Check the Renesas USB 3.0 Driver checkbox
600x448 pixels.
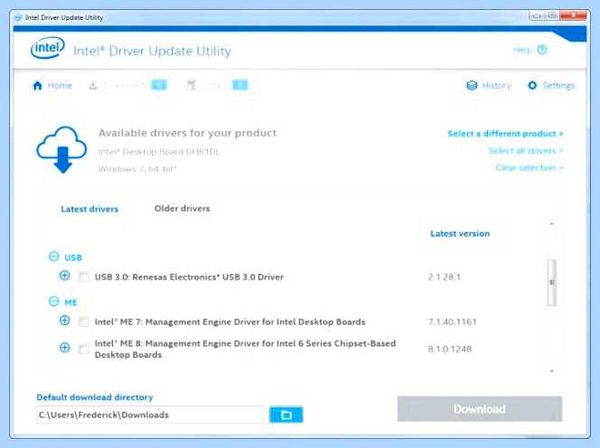(83, 277)
